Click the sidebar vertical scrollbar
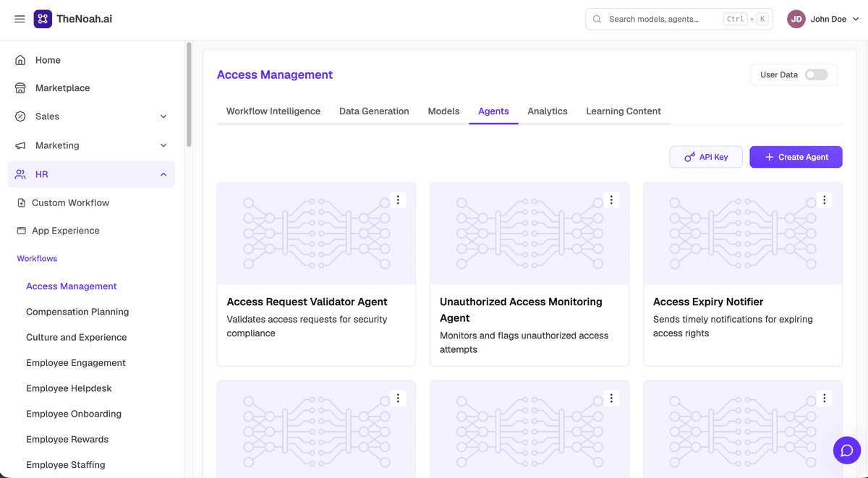Screen dimensions: 868x478 (190, 94)
